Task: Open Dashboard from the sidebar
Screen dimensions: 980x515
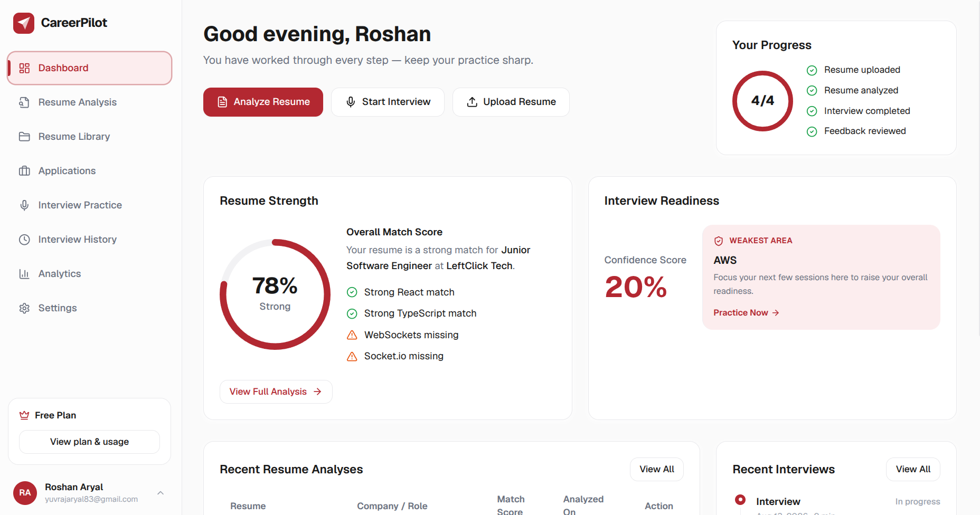Action: (x=89, y=68)
